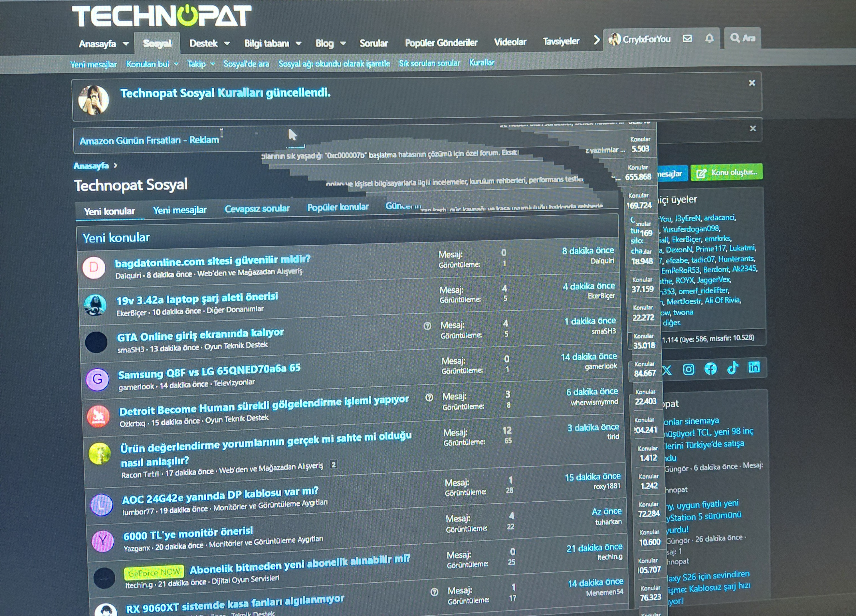Viewport: 856px width, 616px height.
Task: Go to the Sorular section
Action: click(374, 43)
